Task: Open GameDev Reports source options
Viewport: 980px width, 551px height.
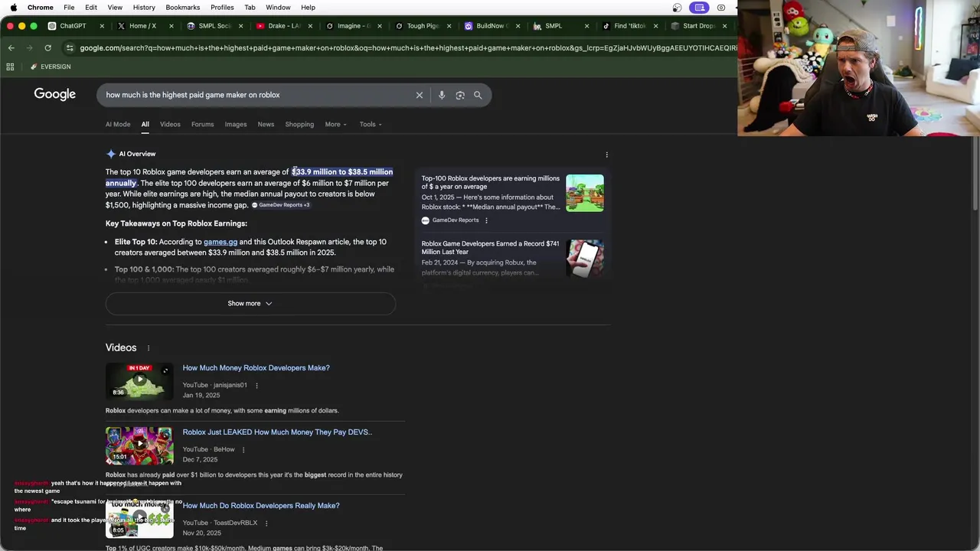Action: 486,220
